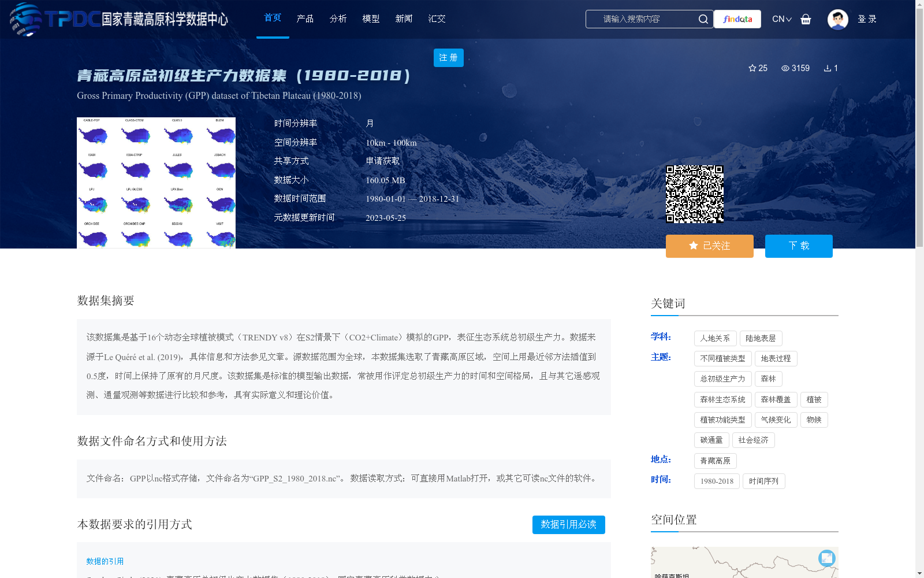The width and height of the screenshot is (924, 578).
Task: Open the 新闻 menu item
Action: (404, 18)
